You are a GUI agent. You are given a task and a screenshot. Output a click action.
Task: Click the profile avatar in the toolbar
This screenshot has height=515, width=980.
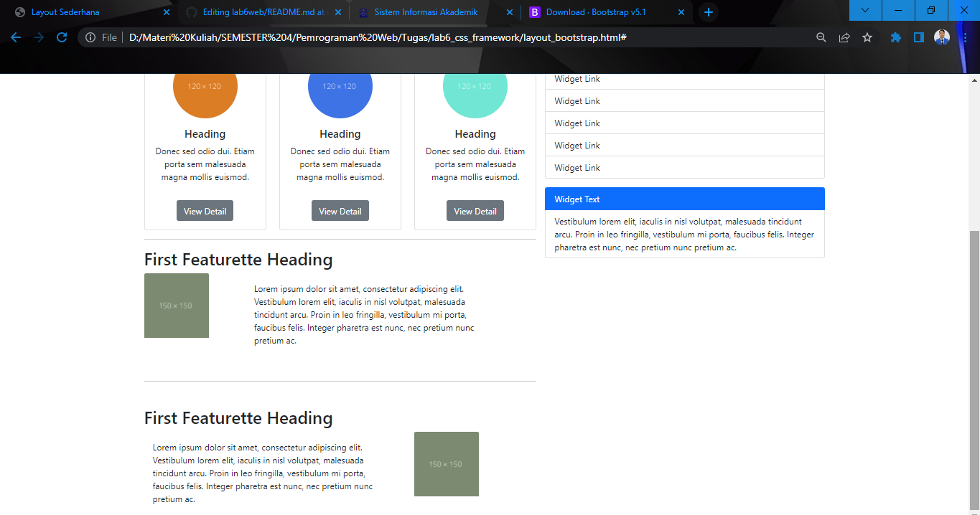tap(941, 36)
